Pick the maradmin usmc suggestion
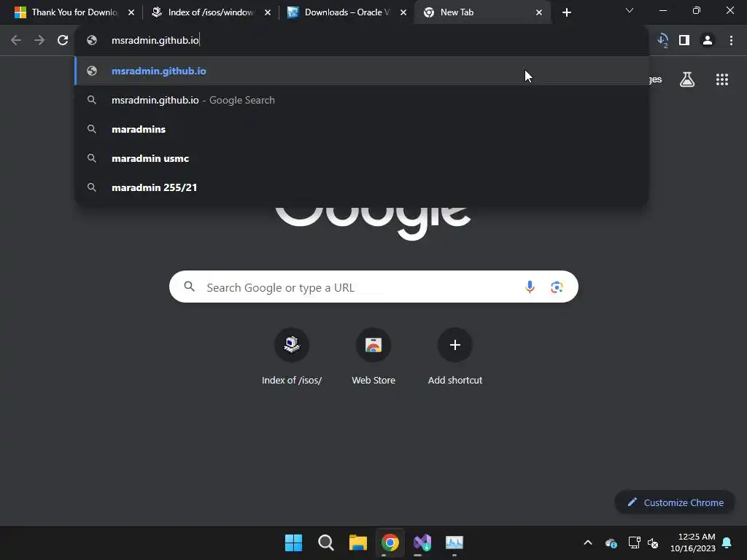 [362, 158]
